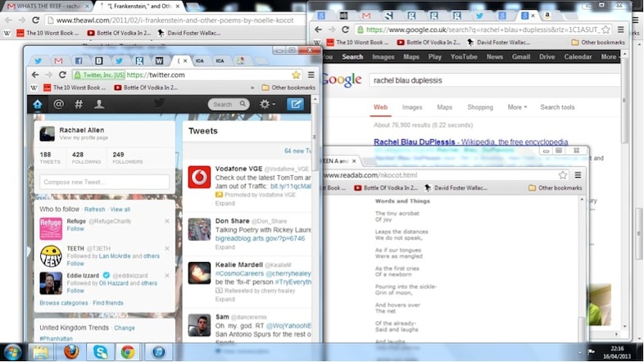Open YouTube in the Google black top bar
Screen dimensions: 644x362
(464, 57)
